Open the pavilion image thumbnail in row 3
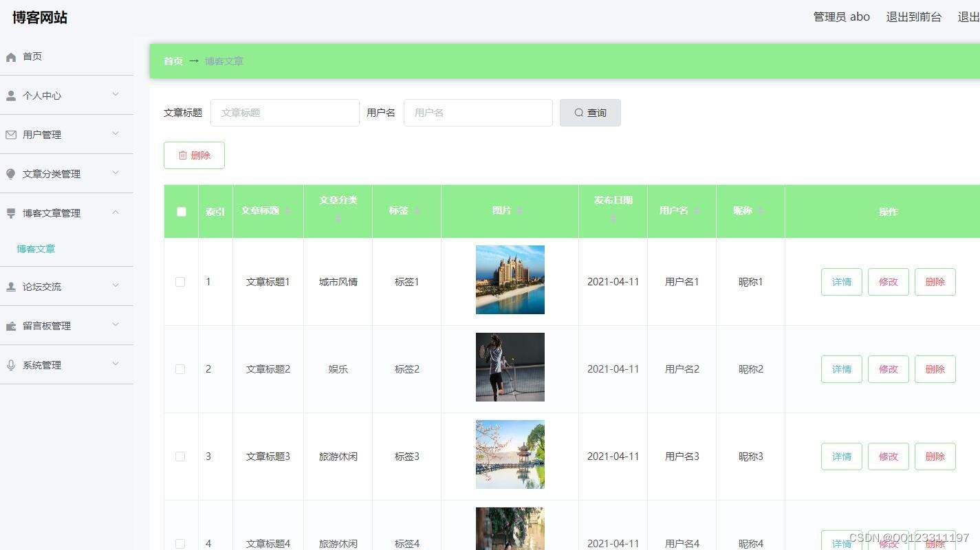 click(x=510, y=454)
